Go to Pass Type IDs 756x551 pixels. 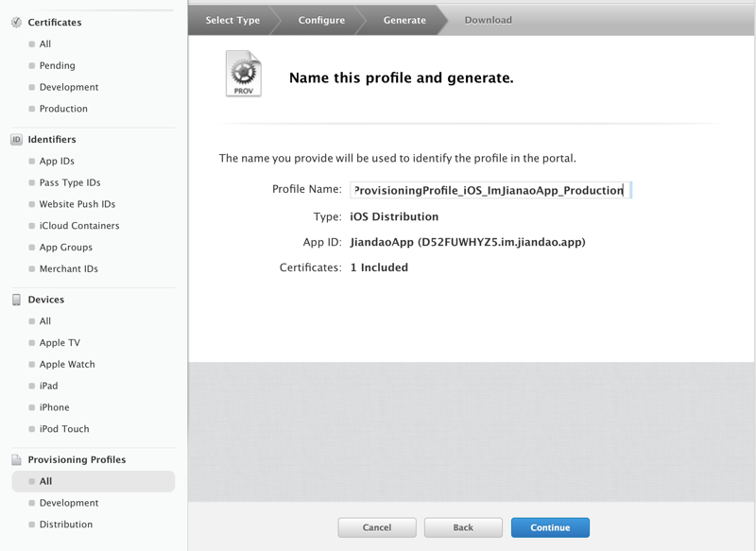(69, 183)
